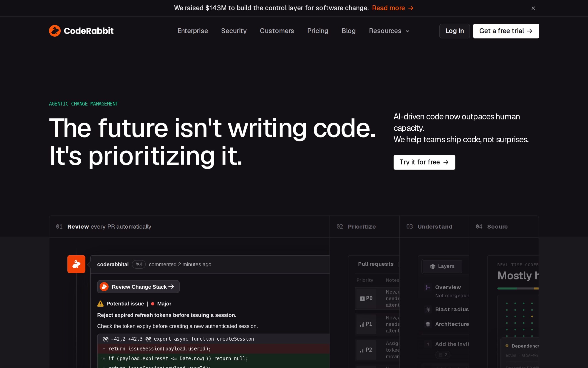
Task: Open the Enterprise page
Action: pyautogui.click(x=192, y=31)
